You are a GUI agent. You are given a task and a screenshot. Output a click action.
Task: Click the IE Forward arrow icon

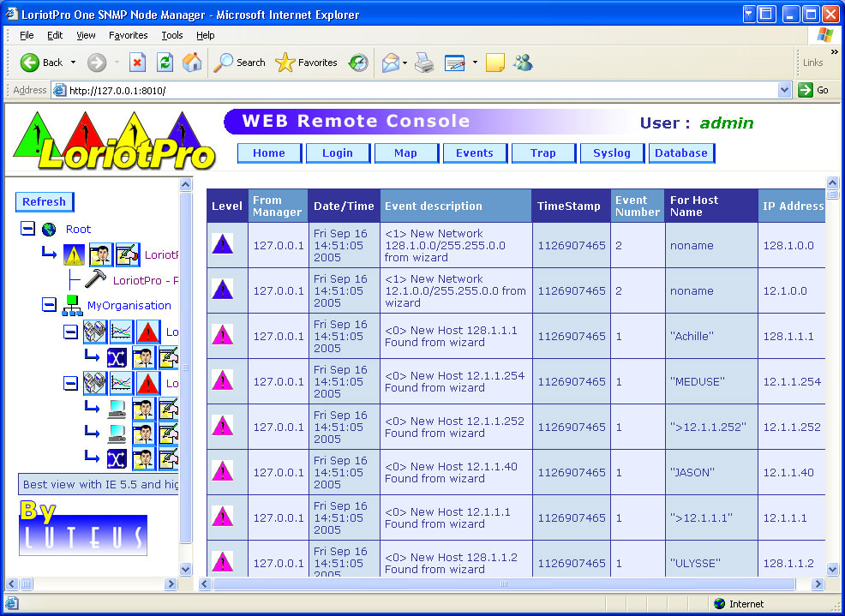point(97,63)
